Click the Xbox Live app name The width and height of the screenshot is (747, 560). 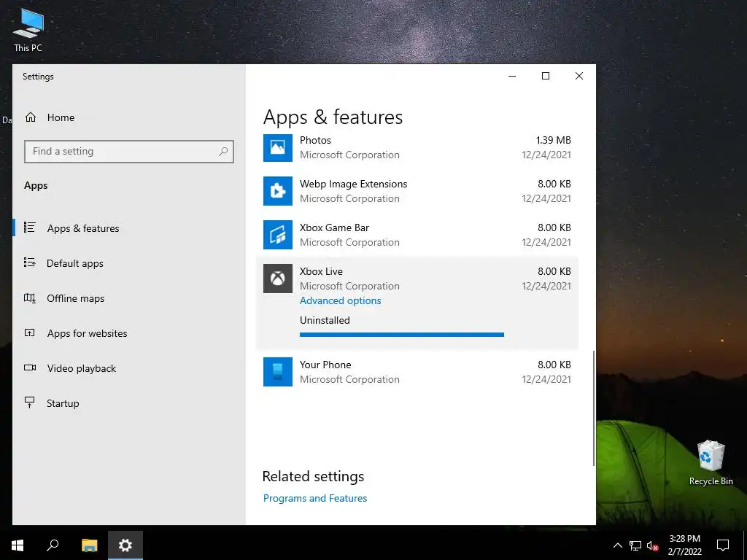pyautogui.click(x=321, y=271)
